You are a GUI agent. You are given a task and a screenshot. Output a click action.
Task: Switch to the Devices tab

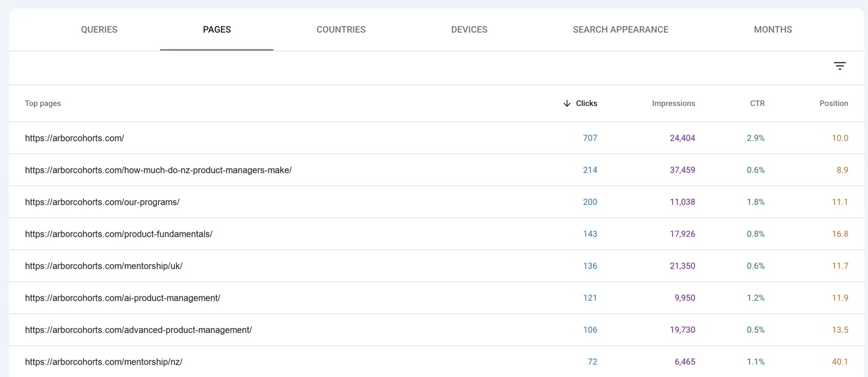(469, 29)
